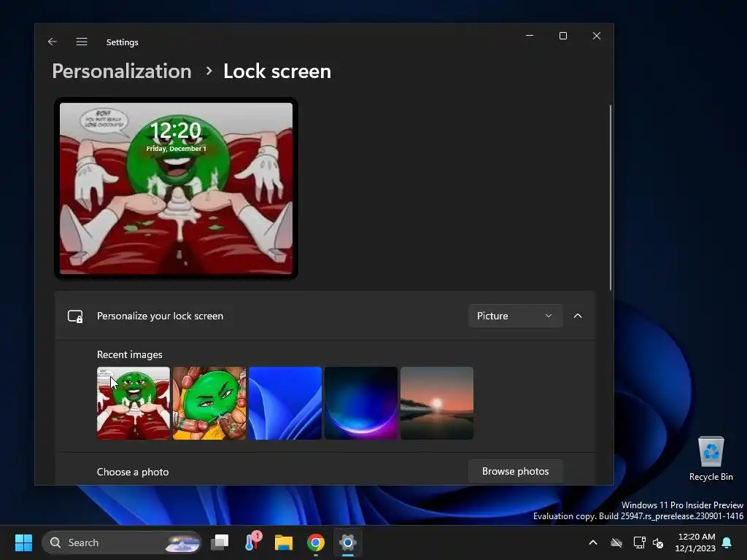Minimize the Settings window
The height and width of the screenshot is (560, 747).
(x=530, y=36)
